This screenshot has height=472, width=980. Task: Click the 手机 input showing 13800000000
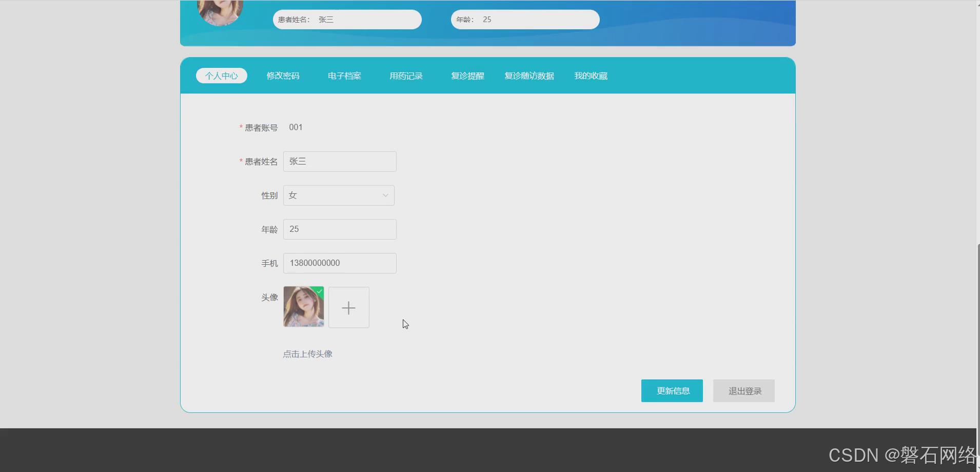(x=340, y=263)
